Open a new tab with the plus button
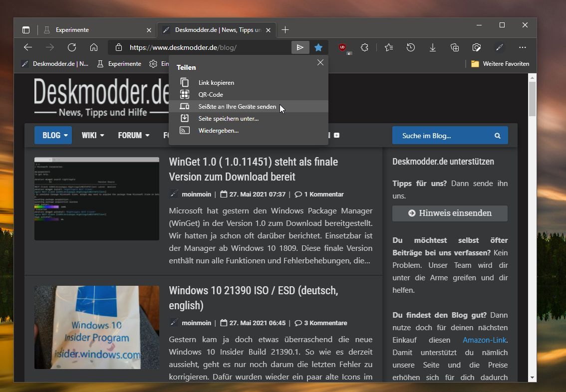 [285, 30]
